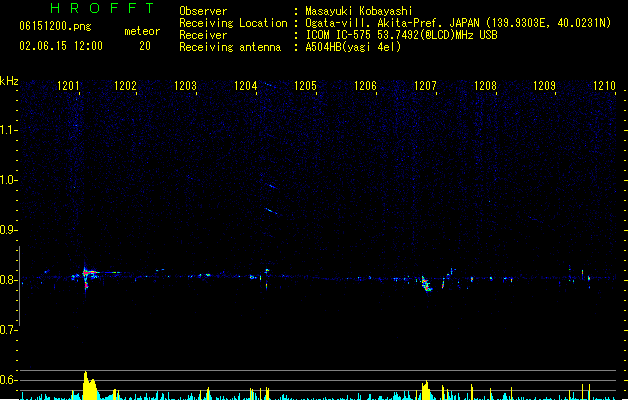
Task: Click the date stamp 02.06.15 12:00
Action: tap(61, 46)
